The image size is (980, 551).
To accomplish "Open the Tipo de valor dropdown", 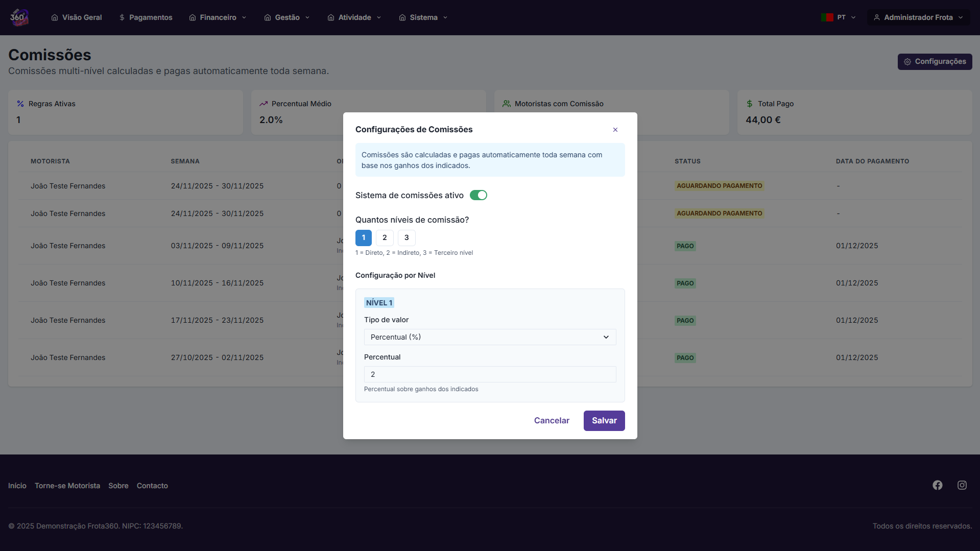I will [x=489, y=337].
